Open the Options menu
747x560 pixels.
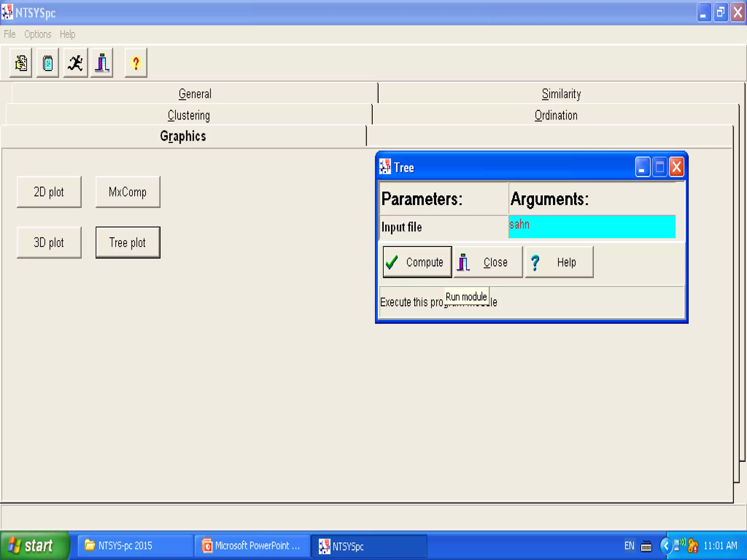[x=38, y=34]
